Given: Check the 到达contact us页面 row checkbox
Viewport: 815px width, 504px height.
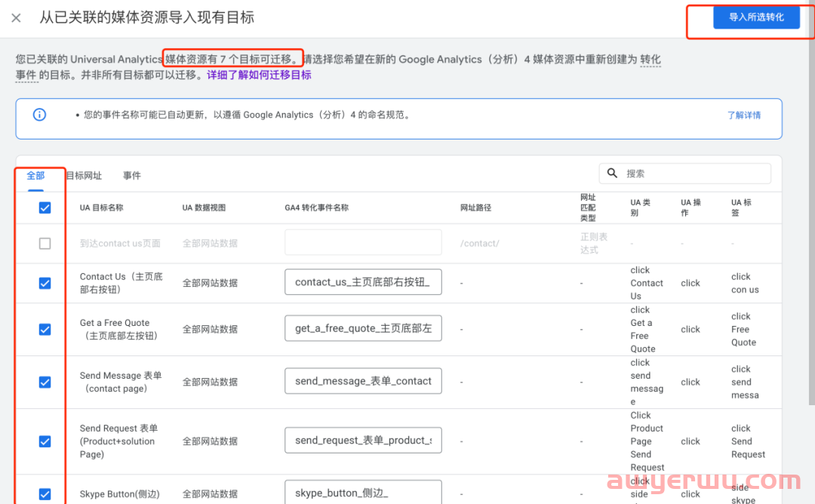Looking at the screenshot, I should click(45, 244).
